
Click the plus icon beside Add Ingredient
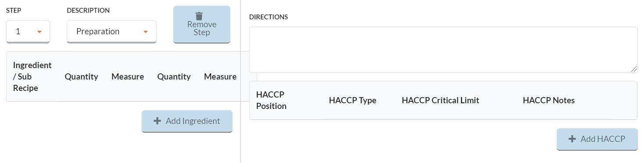coord(157,121)
